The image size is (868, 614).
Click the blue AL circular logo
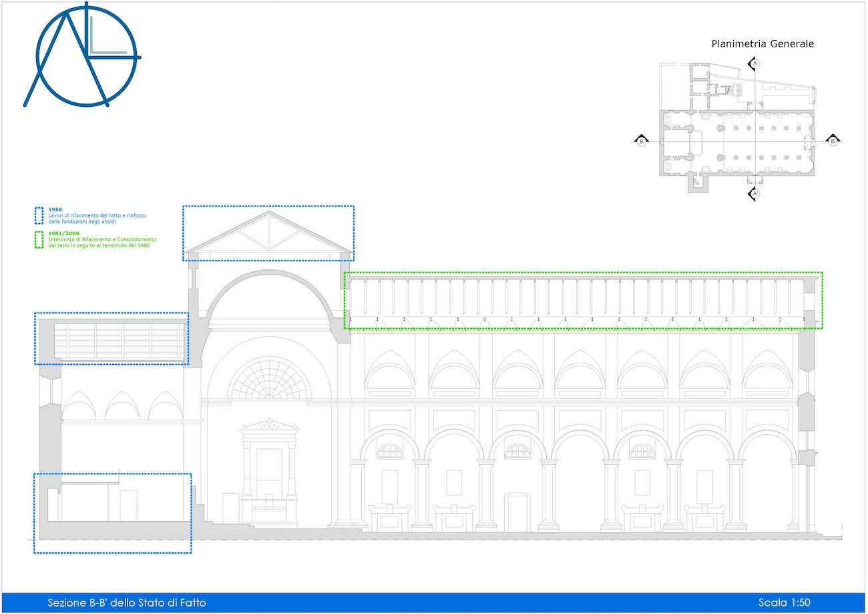click(81, 55)
